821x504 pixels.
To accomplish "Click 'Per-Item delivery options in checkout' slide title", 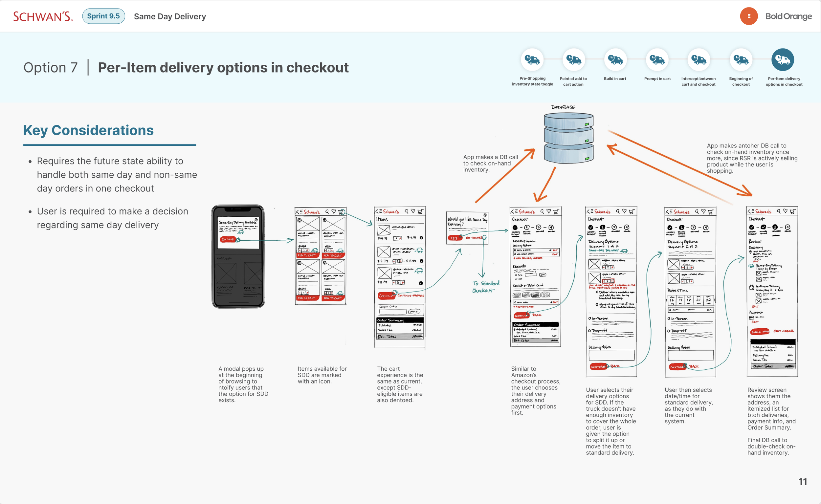I will tap(223, 68).
